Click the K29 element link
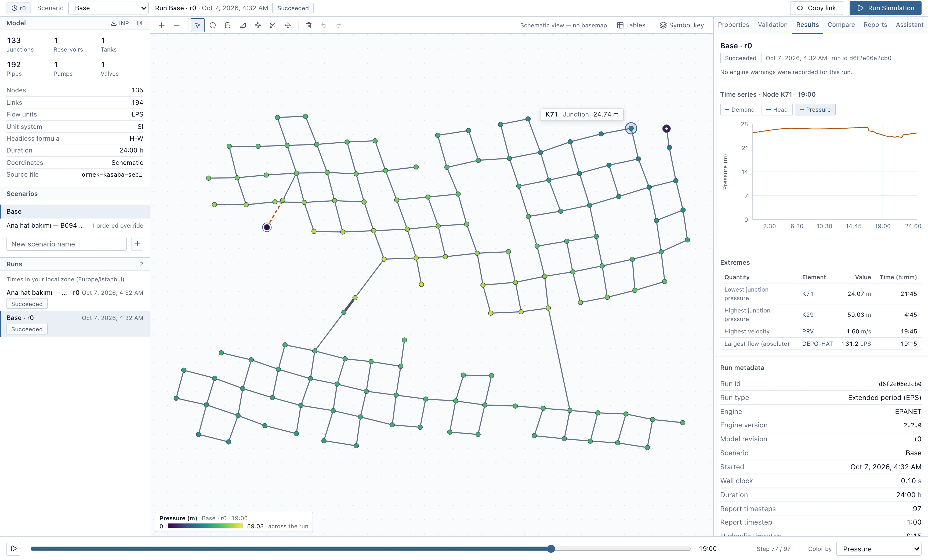This screenshot has height=560, width=928. (808, 314)
